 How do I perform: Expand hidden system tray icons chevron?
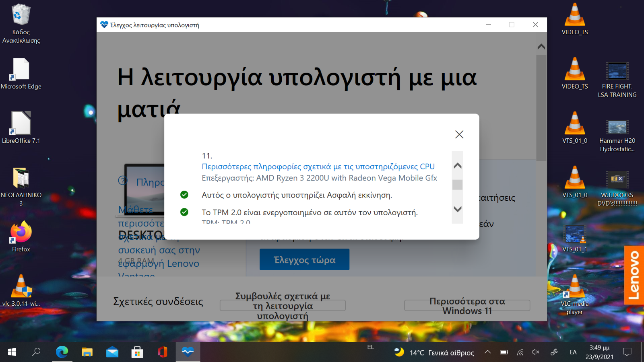pos(487,352)
